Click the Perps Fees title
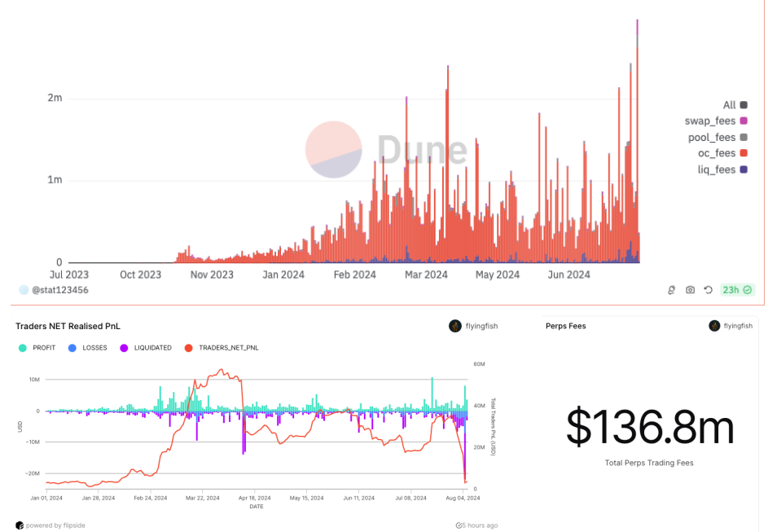 click(x=566, y=326)
